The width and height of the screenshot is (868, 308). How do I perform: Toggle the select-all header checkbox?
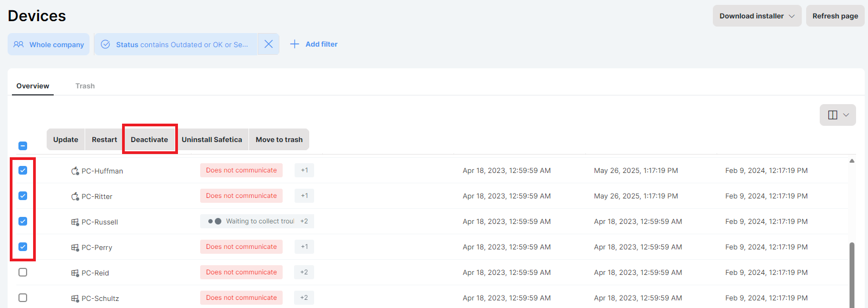[23, 145]
